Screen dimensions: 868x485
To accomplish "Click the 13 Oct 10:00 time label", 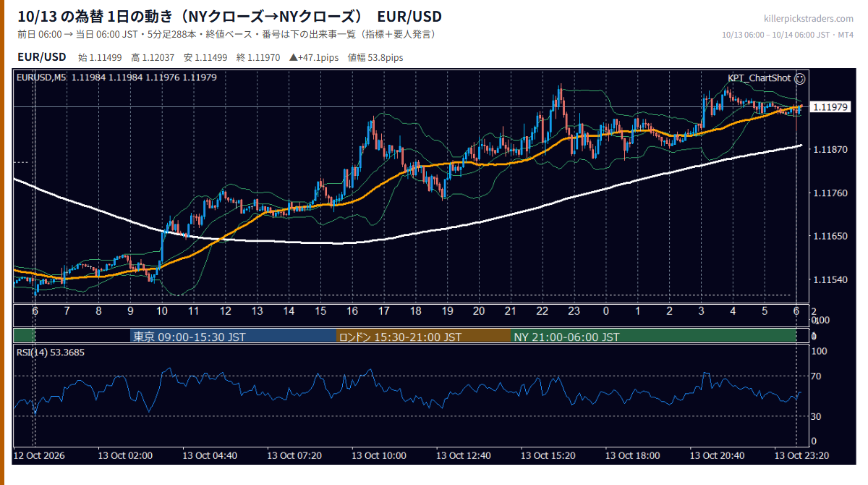I will [379, 456].
